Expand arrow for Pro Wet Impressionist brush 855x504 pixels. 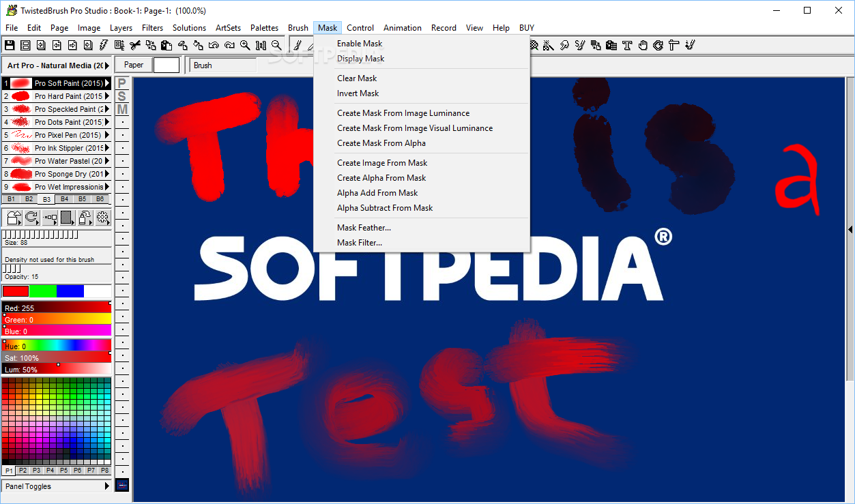point(107,187)
